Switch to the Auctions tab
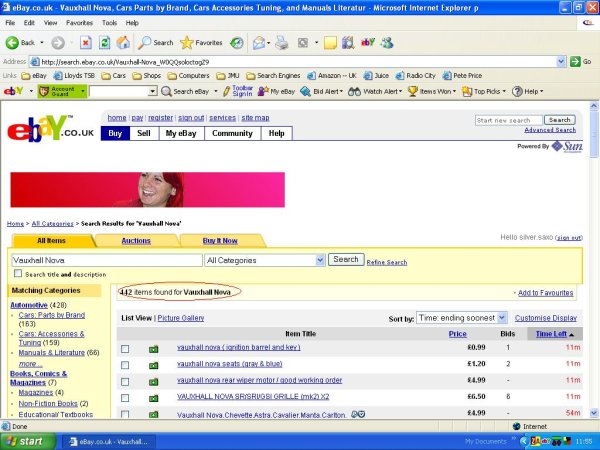The height and width of the screenshot is (450, 600). coord(136,241)
